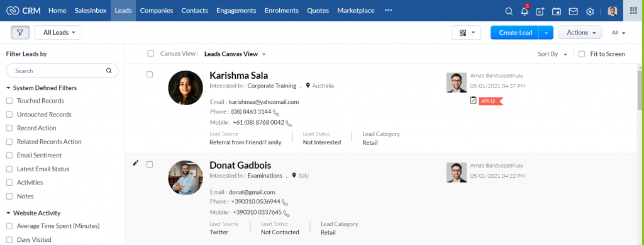The width and height of the screenshot is (644, 245).
Task: Open the settings gear icon
Action: 590,11
